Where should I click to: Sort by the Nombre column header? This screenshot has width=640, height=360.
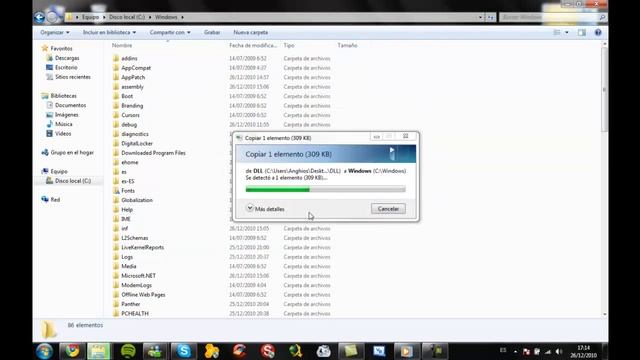[122, 45]
